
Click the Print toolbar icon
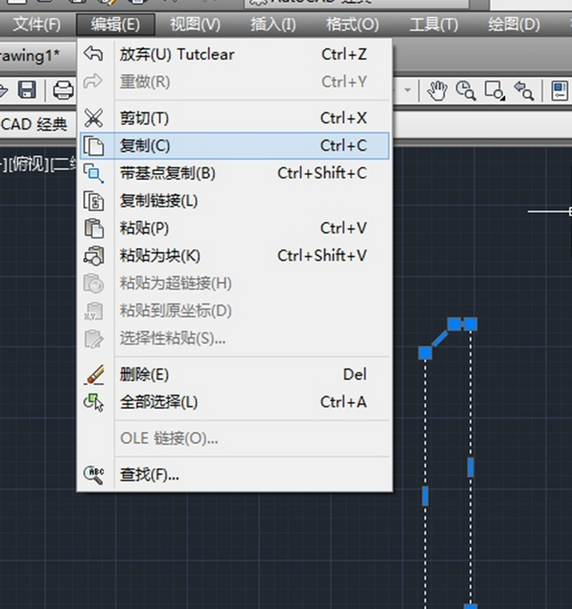63,90
